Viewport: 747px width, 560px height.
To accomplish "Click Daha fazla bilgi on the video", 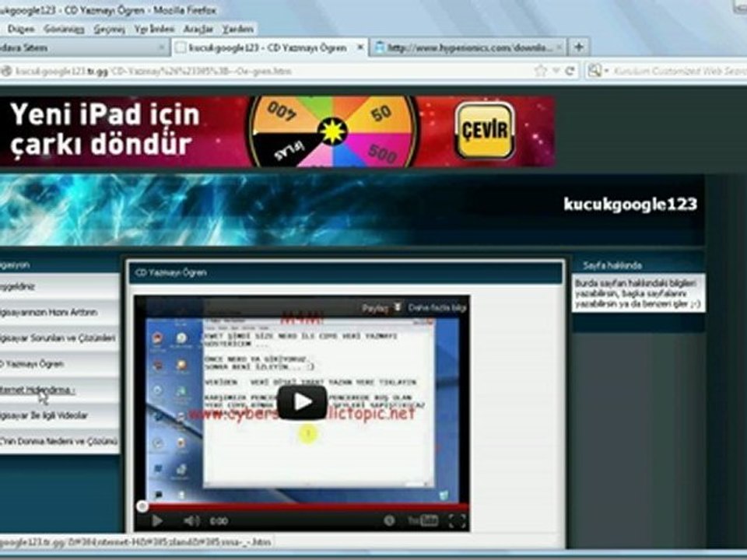I will point(437,308).
